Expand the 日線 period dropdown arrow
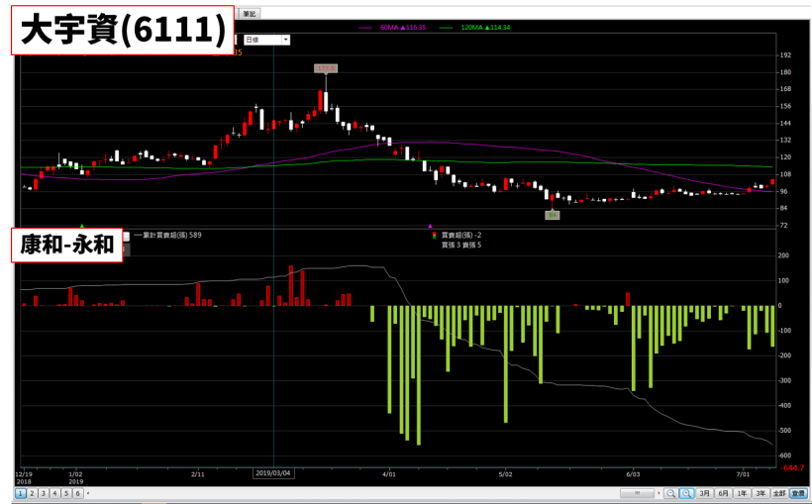This screenshot has height=504, width=812. (x=285, y=40)
